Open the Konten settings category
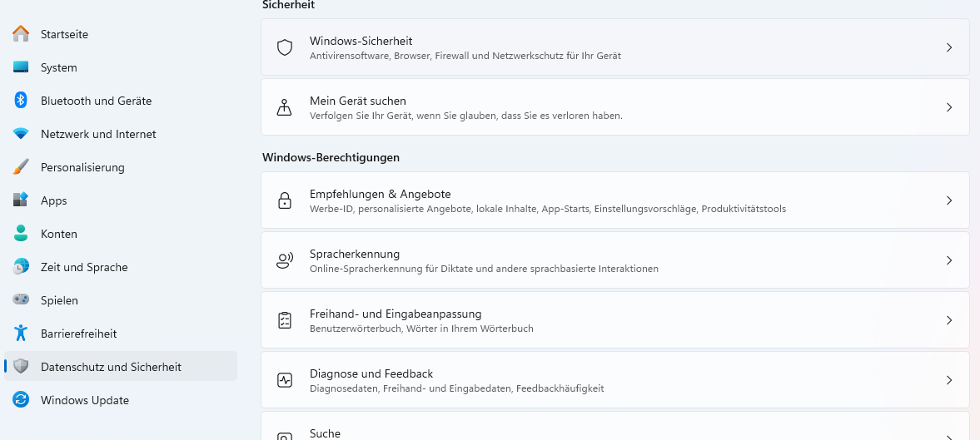The width and height of the screenshot is (980, 440). 58,234
